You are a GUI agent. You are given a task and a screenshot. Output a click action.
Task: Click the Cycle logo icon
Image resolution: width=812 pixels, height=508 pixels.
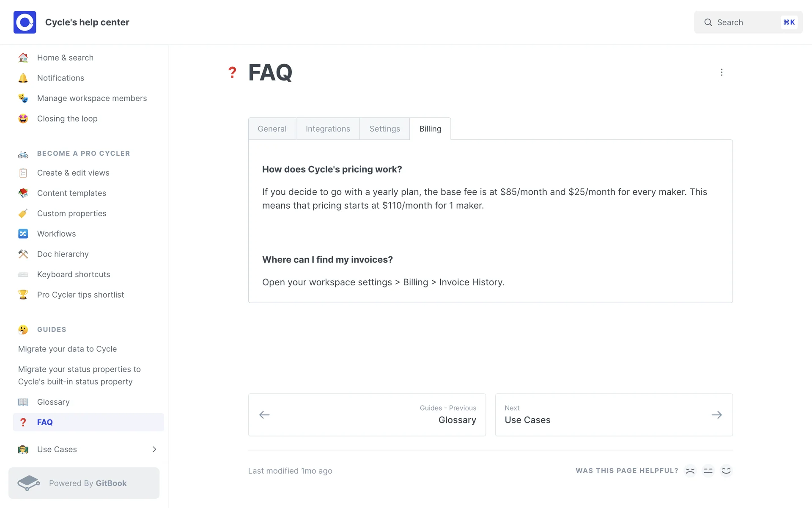pyautogui.click(x=25, y=22)
